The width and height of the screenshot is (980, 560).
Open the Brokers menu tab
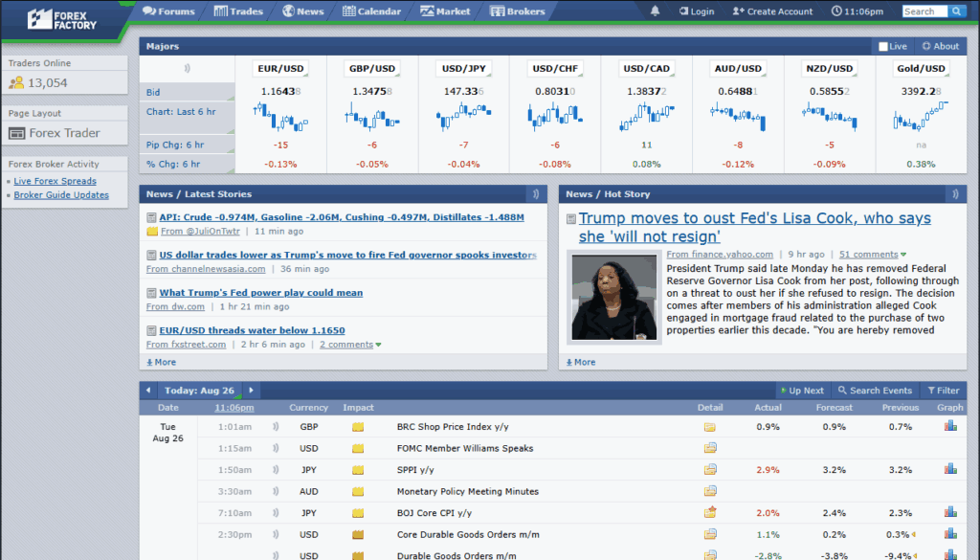pos(518,11)
